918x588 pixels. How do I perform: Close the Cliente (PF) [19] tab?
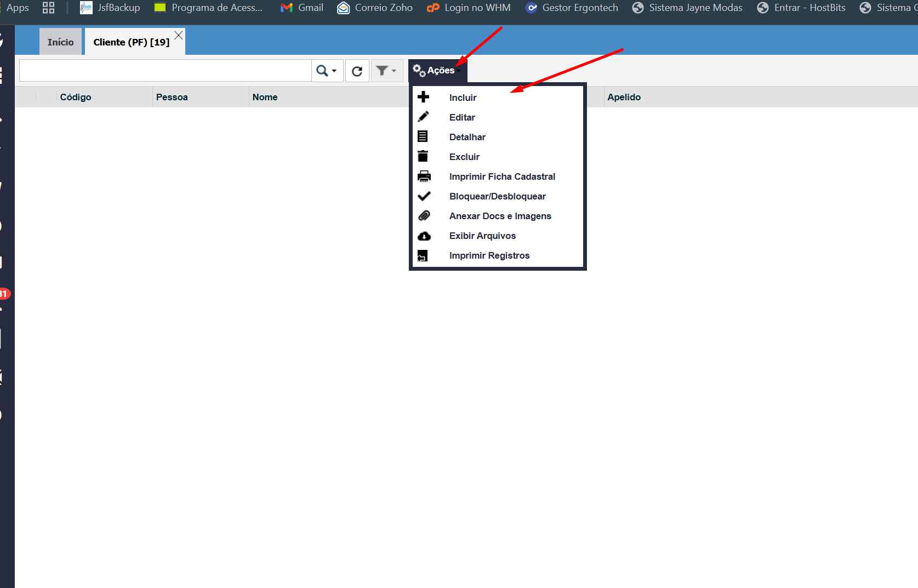point(178,35)
